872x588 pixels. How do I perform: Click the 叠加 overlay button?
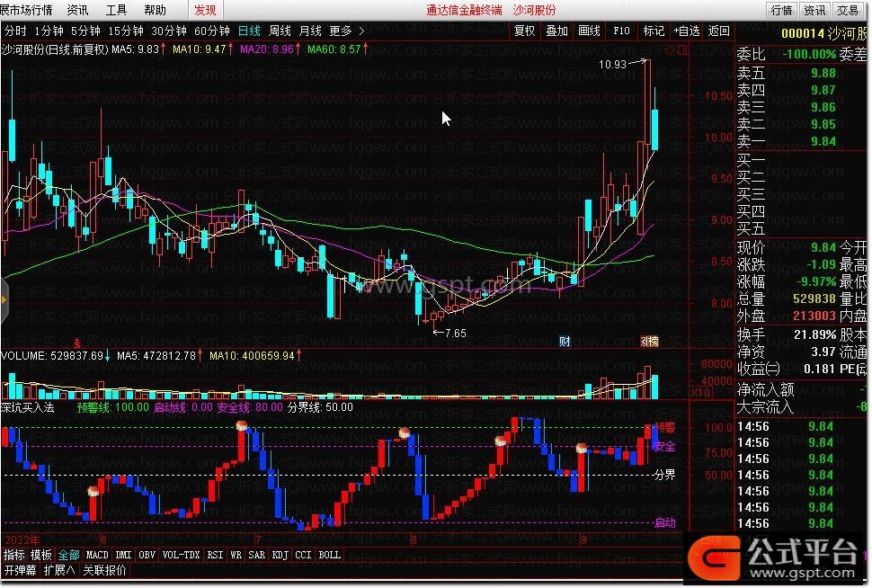coord(556,31)
